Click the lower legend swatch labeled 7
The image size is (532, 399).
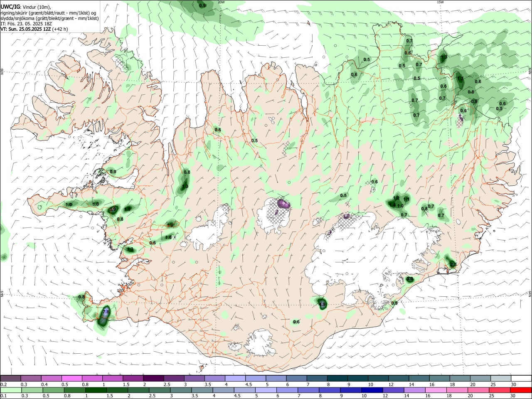pos(308,390)
